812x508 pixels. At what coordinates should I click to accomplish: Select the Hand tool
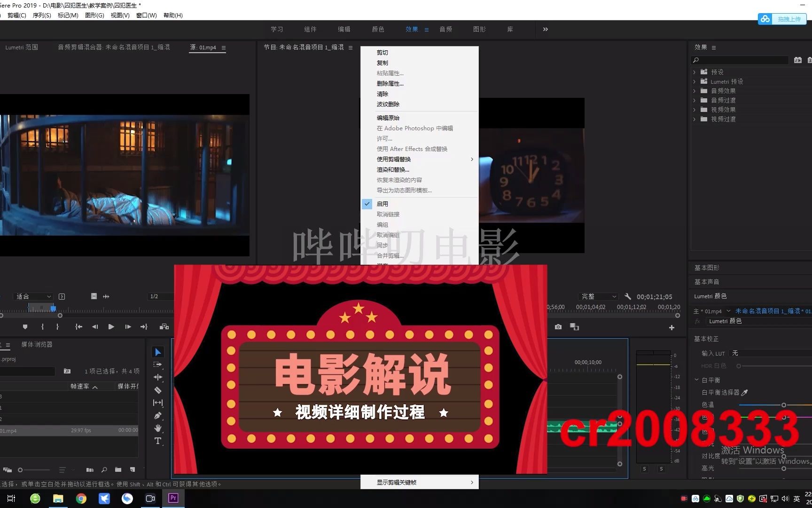158,428
